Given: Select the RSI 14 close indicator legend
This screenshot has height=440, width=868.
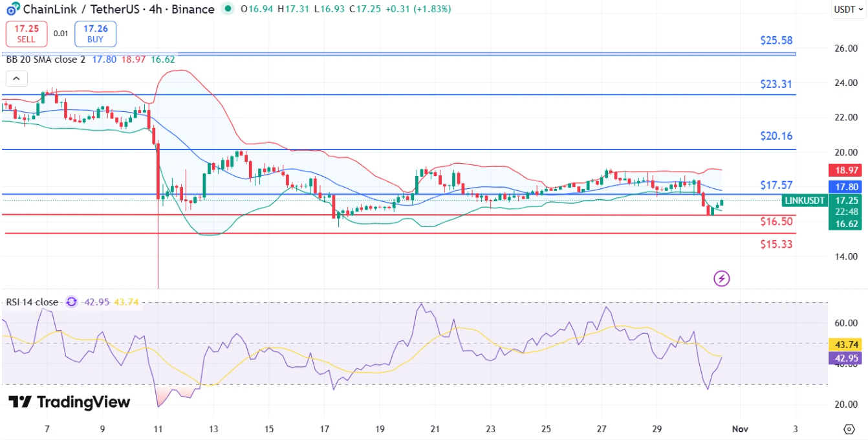Looking at the screenshot, I should coord(32,302).
